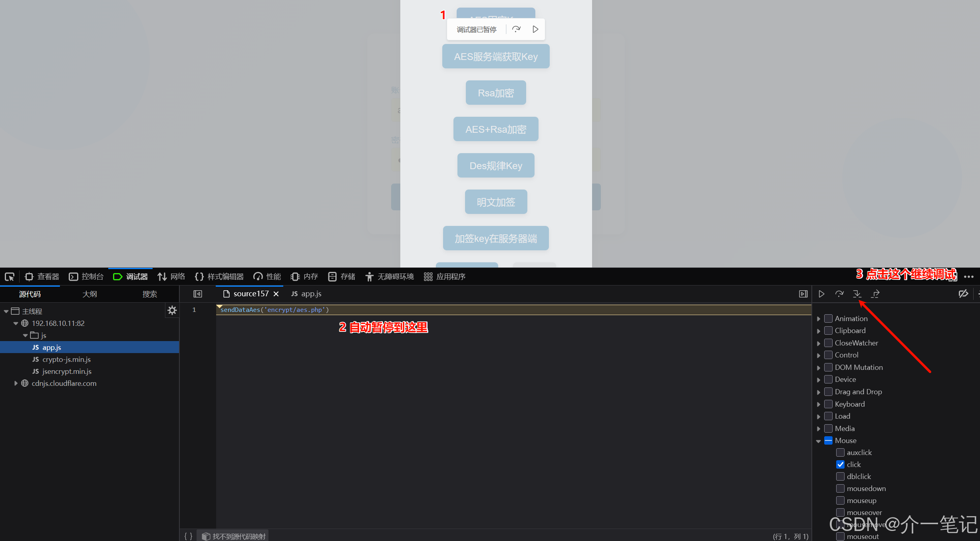Pretty print source with braces icon
The width and height of the screenshot is (980, 541).
click(x=189, y=536)
